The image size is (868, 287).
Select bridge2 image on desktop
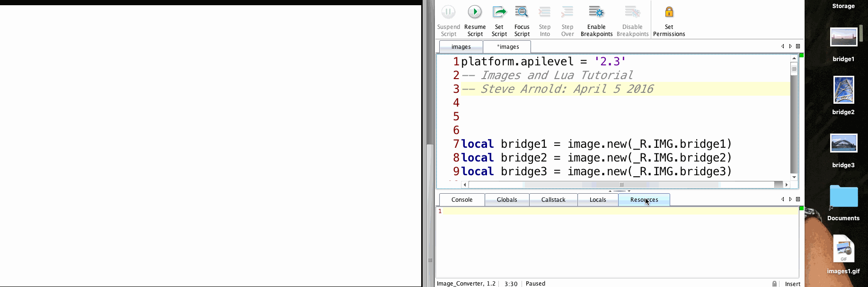pos(843,90)
